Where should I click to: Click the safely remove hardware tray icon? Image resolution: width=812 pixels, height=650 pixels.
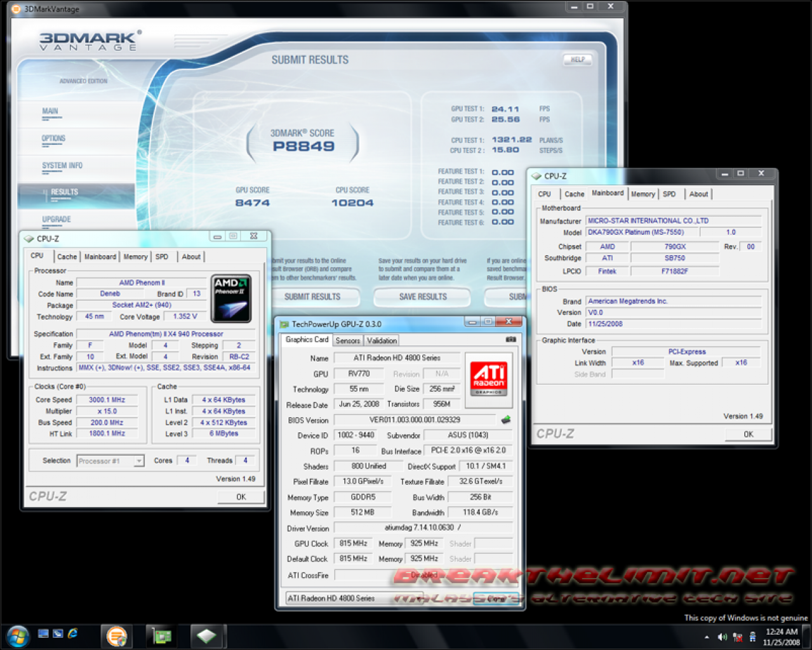(x=753, y=637)
